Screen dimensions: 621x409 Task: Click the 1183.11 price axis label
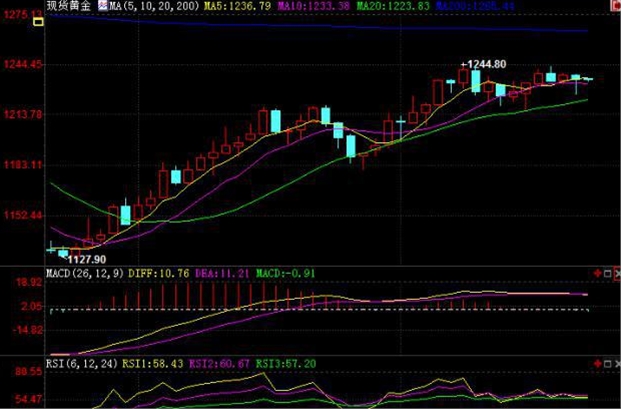tap(23, 165)
